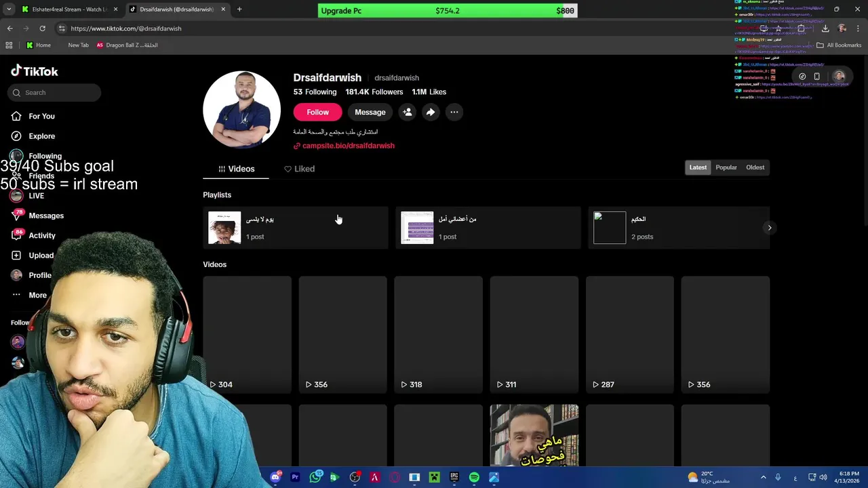Open Activity notifications in sidebar
Screen dimensions: 868x488
(x=33, y=235)
